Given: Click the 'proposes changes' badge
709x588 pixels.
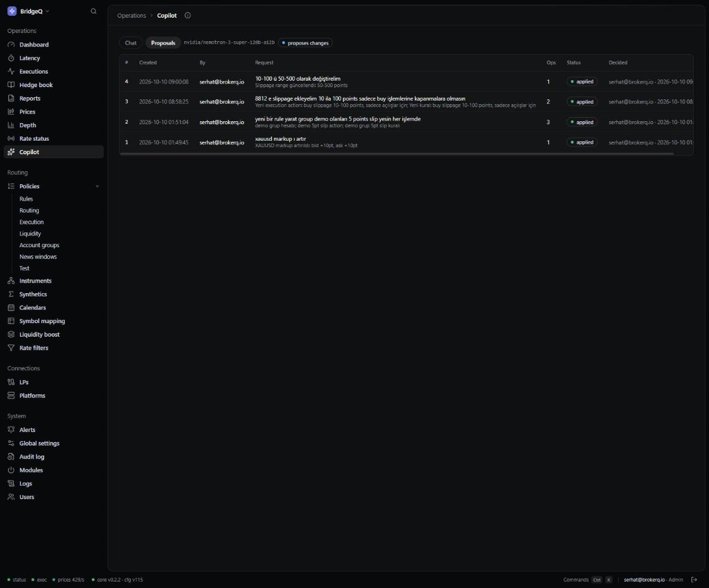Looking at the screenshot, I should (305, 43).
